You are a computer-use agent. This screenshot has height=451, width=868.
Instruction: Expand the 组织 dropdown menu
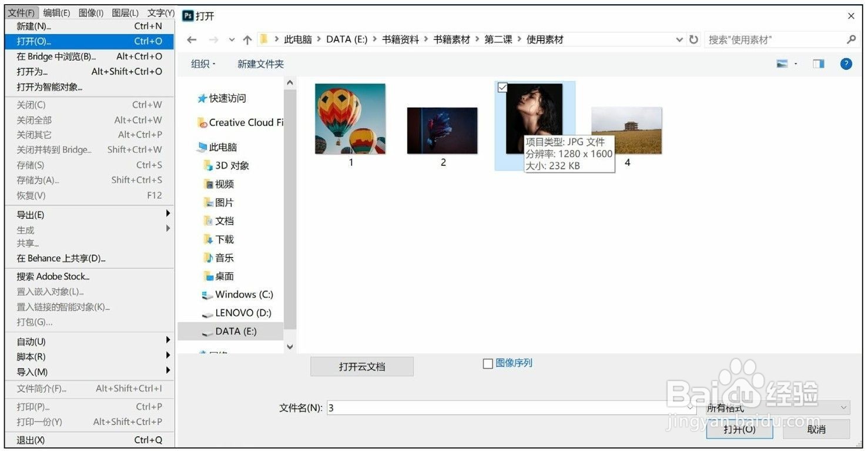coord(203,64)
